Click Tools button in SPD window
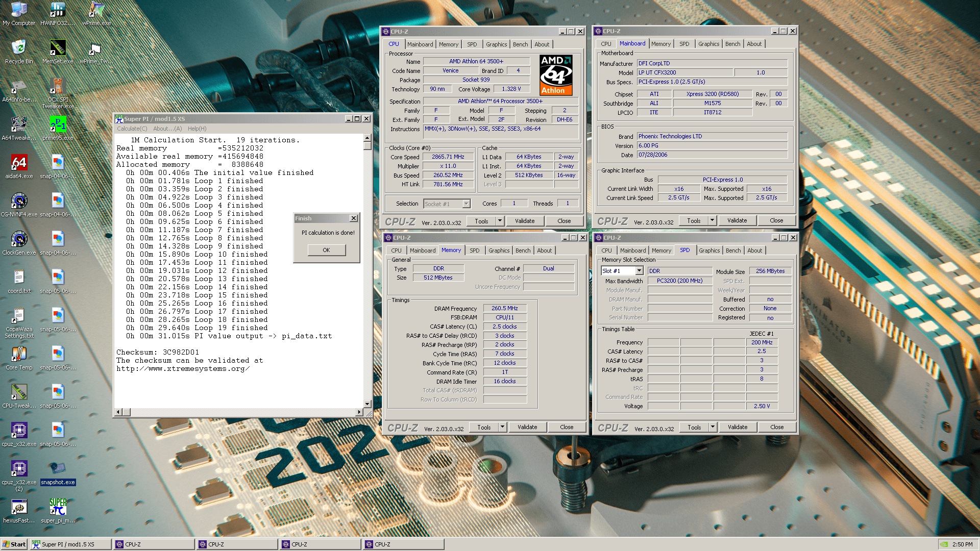The width and height of the screenshot is (980, 551). coord(694,427)
